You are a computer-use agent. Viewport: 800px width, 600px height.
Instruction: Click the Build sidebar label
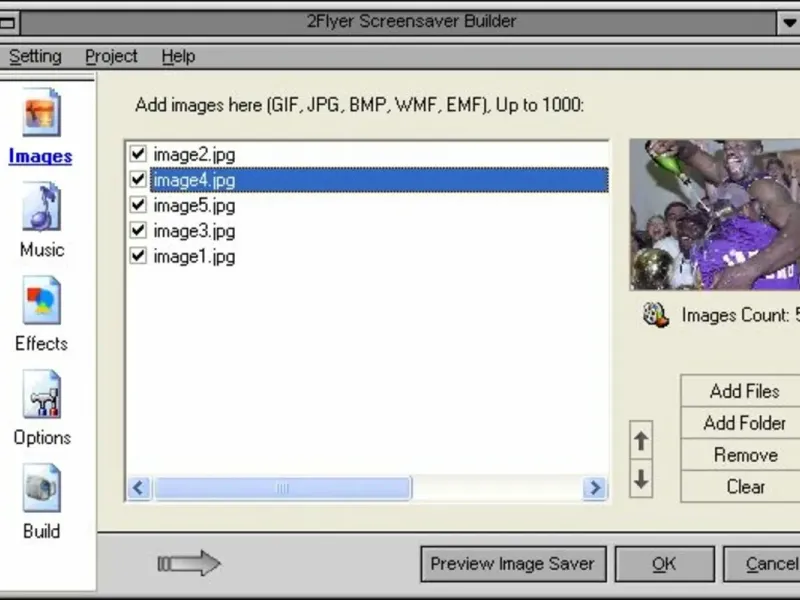pos(41,531)
